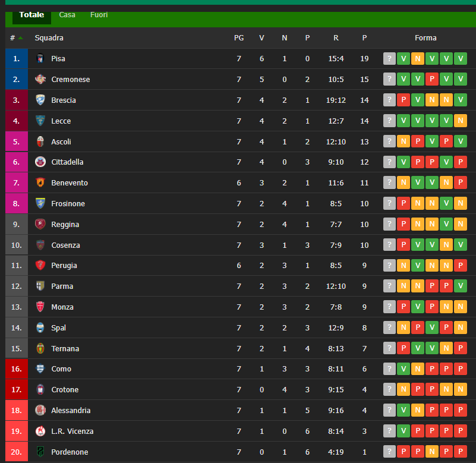Viewport: 476px width, 463px height.
Task: Open the Crotone team name link
Action: (65, 389)
